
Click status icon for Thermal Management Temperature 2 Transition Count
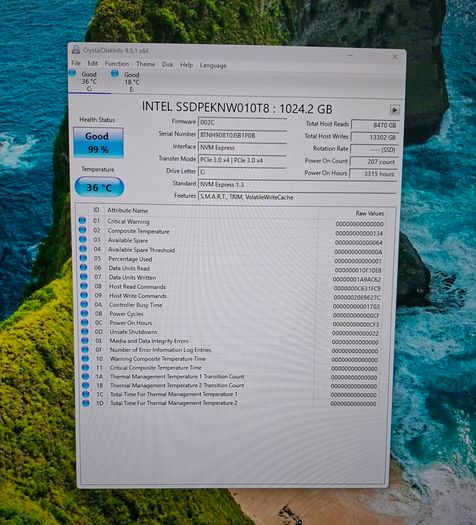tap(86, 385)
